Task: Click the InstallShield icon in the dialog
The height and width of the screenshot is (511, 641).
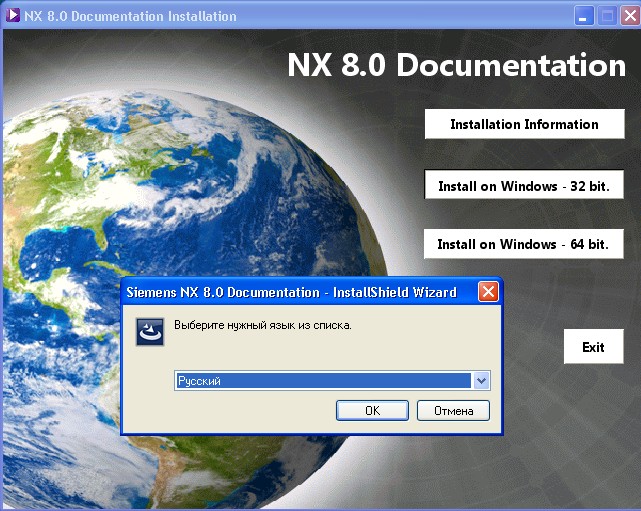Action: point(150,332)
